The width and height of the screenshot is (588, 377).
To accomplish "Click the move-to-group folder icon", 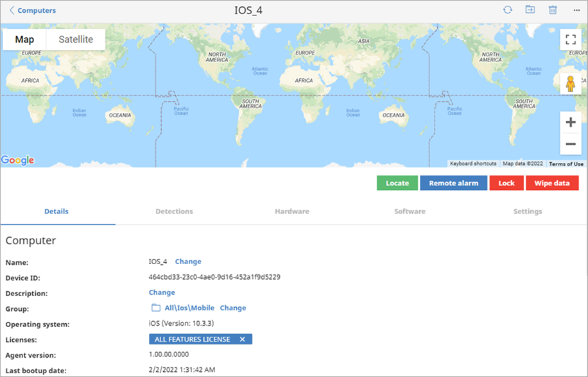I will pos(530,10).
